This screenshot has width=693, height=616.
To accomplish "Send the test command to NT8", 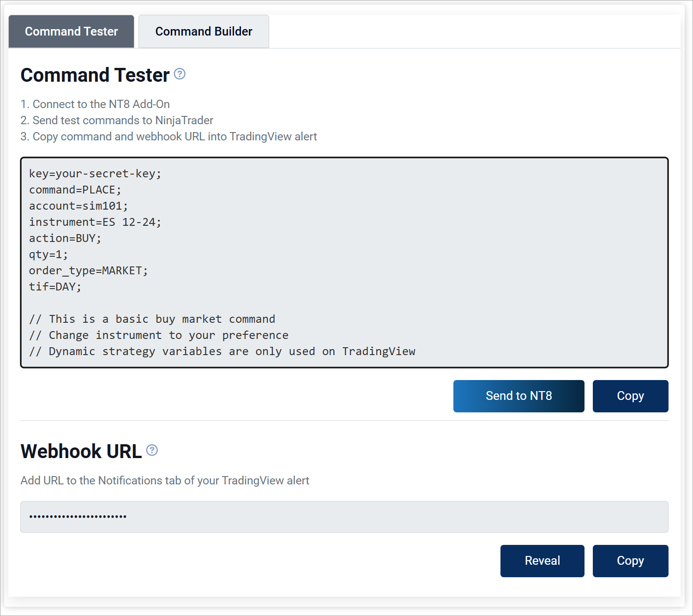I will pos(518,396).
